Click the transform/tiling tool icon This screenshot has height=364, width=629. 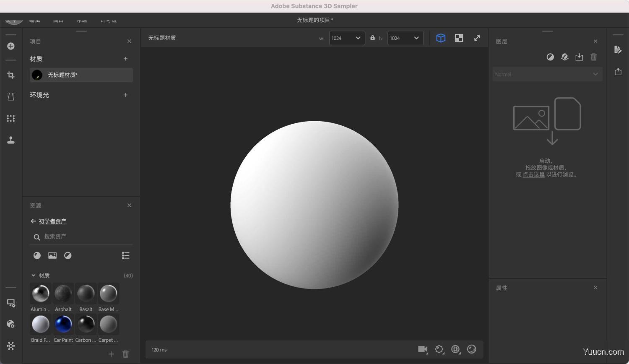11,119
